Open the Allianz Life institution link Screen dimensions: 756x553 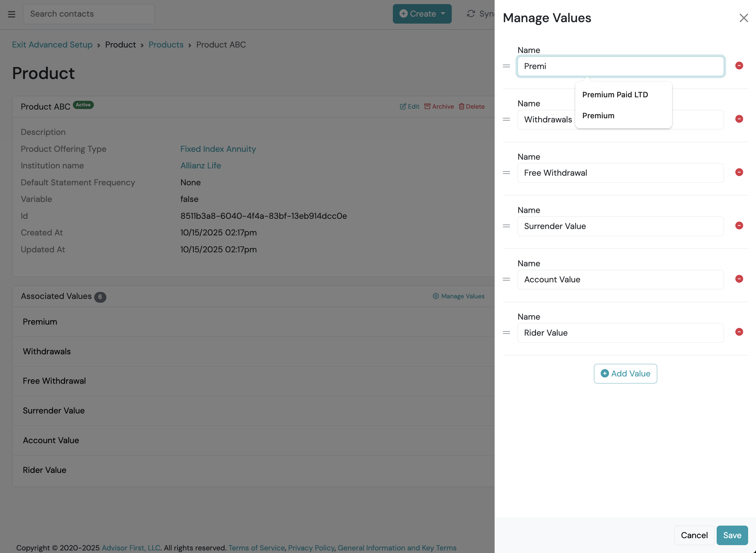click(x=201, y=166)
